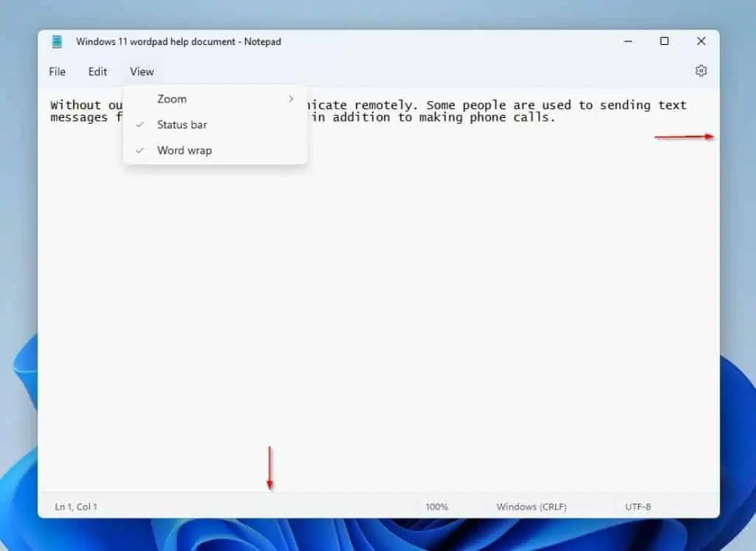Click the window title 'Windows 11 wordpad help document'

tap(156, 42)
